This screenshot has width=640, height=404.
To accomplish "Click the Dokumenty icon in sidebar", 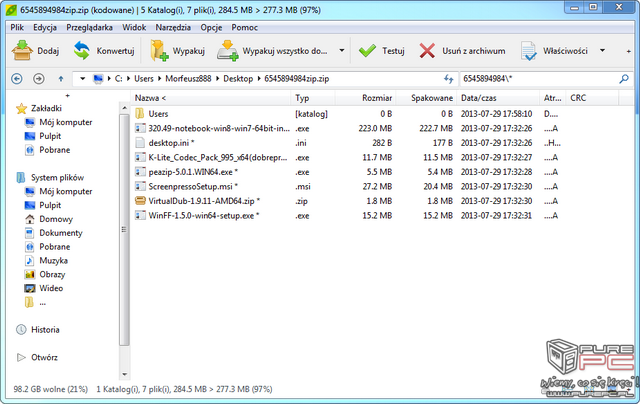I will click(29, 233).
